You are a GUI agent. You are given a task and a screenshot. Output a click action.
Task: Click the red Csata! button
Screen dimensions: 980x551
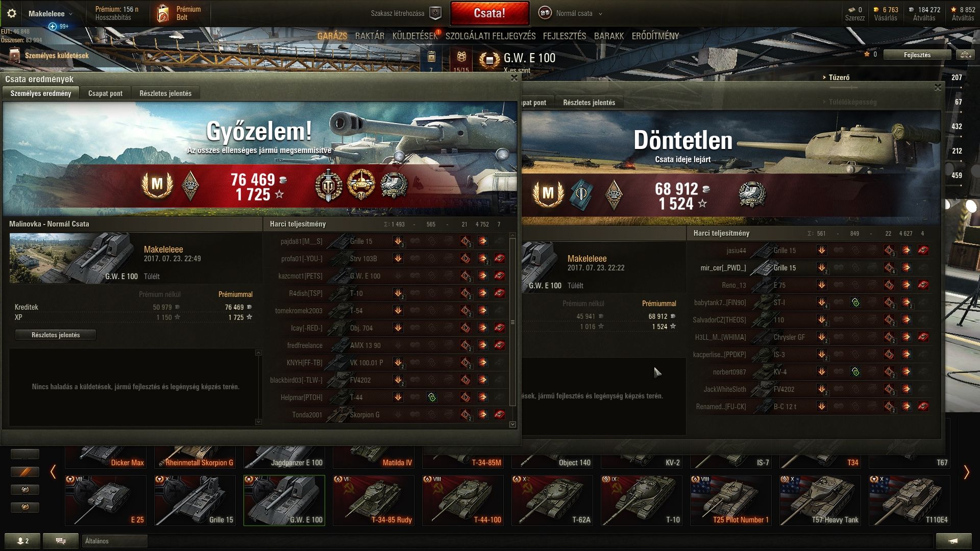point(489,13)
